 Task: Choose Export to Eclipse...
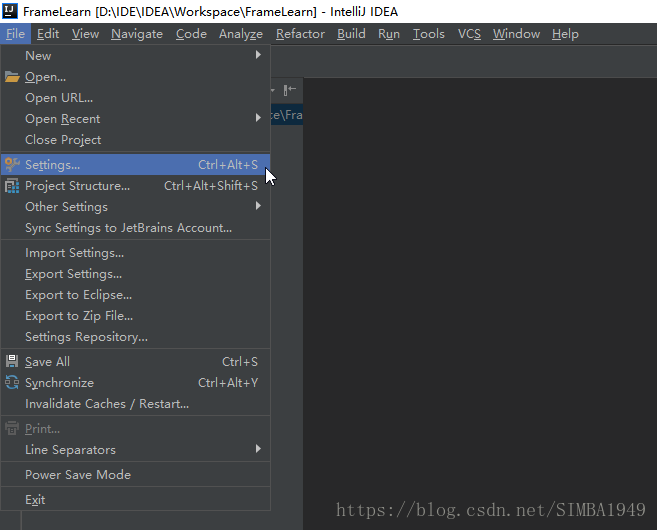click(135, 295)
